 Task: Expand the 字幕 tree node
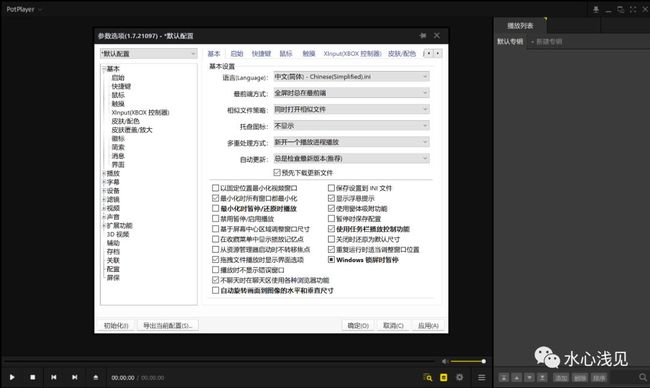tap(104, 182)
